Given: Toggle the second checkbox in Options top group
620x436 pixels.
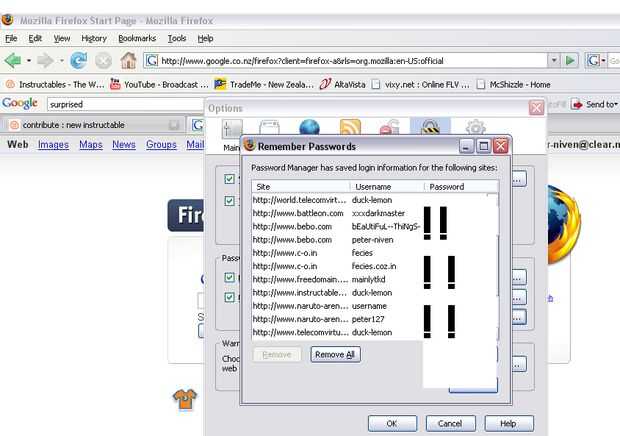Looking at the screenshot, I should [229, 201].
